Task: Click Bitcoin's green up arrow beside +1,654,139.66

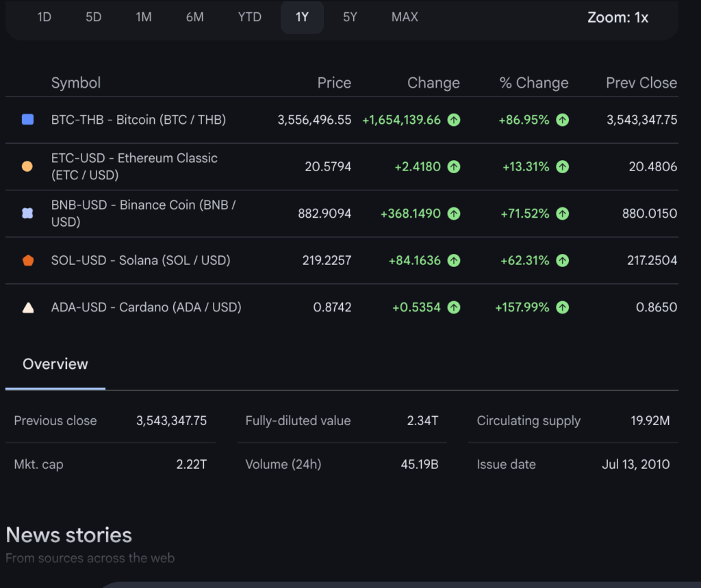Action: 453,120
